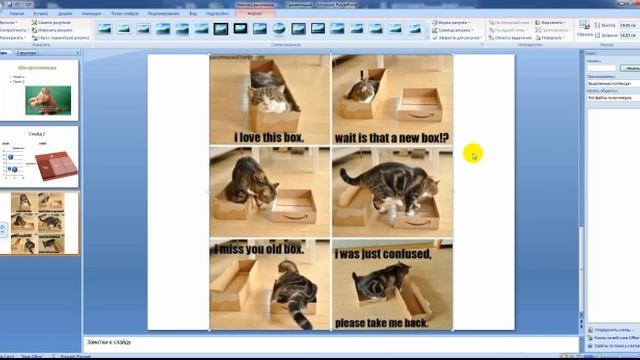This screenshot has width=640, height=360.
Task: Close the slides thumbnail pane
Action: [x=78, y=53]
